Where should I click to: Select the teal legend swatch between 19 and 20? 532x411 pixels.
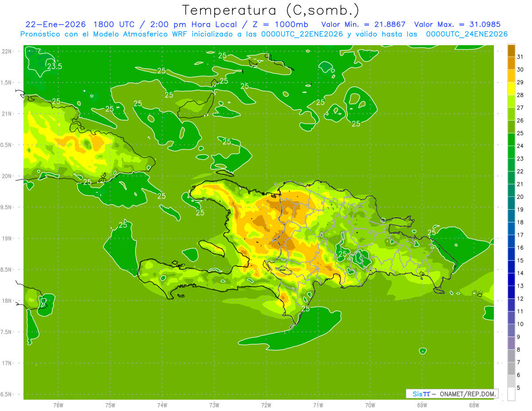pyautogui.click(x=511, y=204)
